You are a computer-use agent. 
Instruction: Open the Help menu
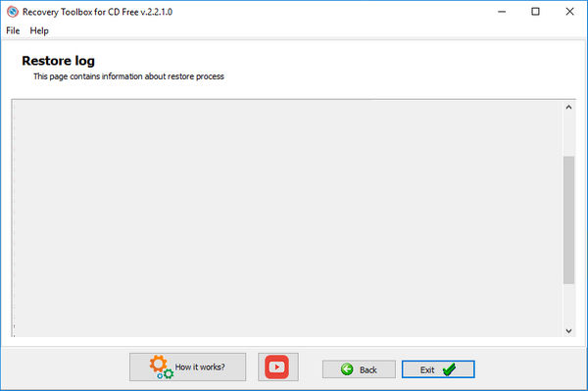click(x=39, y=30)
